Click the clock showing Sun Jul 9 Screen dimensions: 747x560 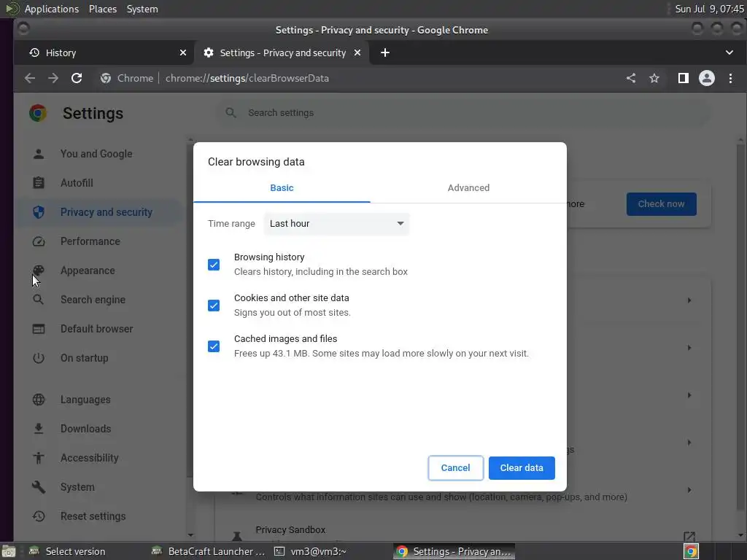(709, 9)
